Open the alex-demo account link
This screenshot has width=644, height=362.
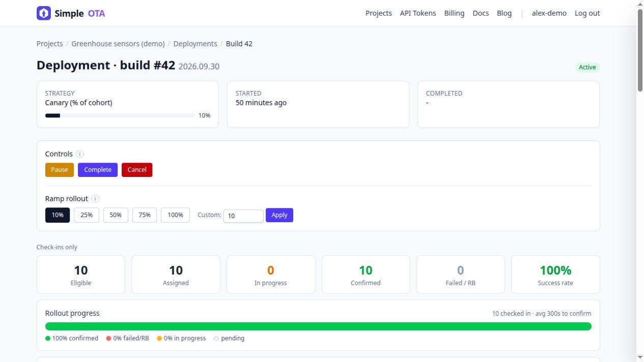(x=549, y=13)
